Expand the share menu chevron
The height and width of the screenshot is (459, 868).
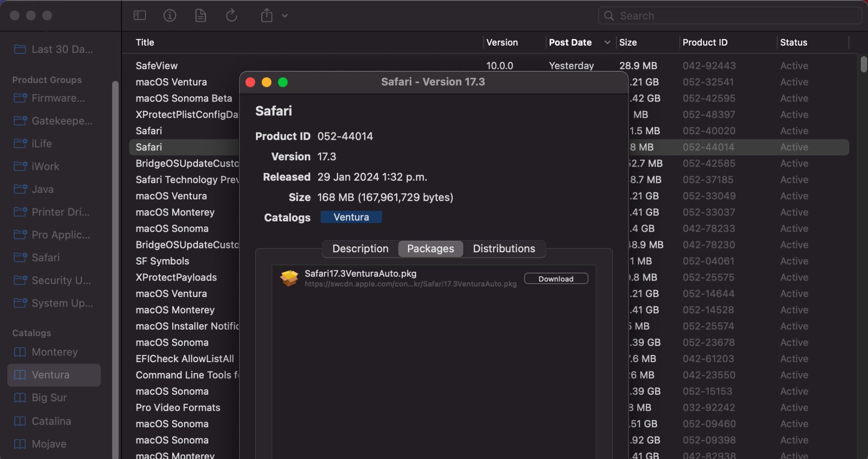coord(285,16)
